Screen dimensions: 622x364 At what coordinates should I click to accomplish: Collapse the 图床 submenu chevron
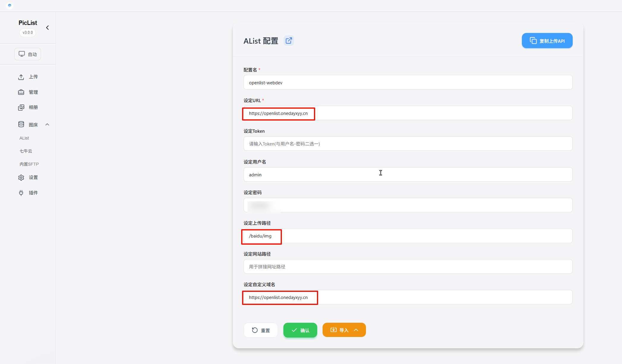click(47, 125)
